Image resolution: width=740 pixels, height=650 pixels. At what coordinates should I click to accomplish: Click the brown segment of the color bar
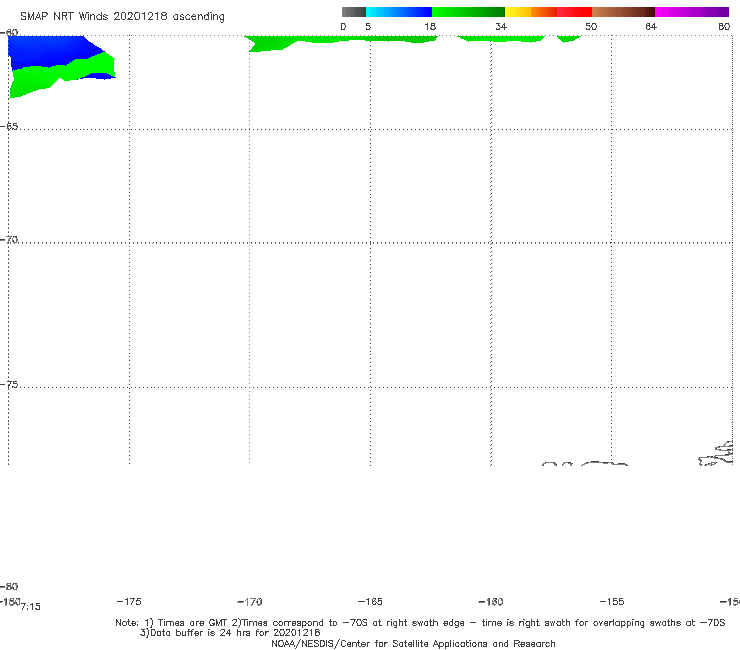(623, 12)
